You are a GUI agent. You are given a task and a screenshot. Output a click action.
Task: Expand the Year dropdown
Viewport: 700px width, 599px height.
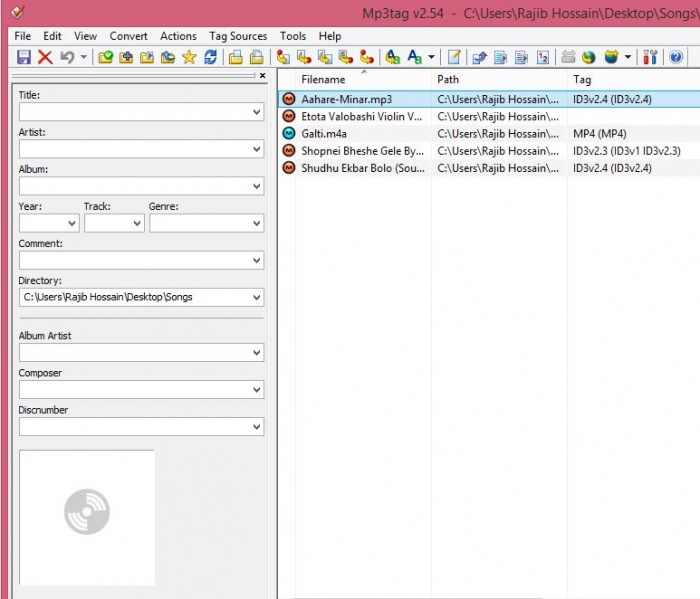click(x=72, y=223)
